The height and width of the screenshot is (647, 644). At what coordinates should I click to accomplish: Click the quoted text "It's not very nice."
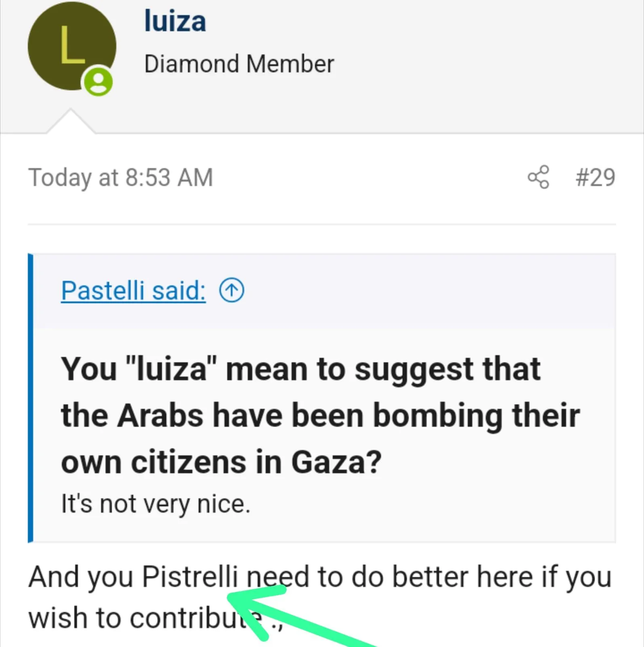pos(156,504)
